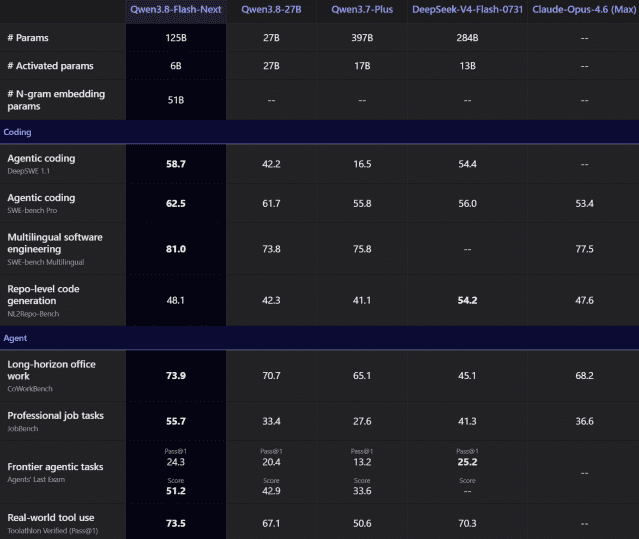Click the 55.8 SWE-bench Pro score
This screenshot has height=539, width=639.
tap(362, 204)
